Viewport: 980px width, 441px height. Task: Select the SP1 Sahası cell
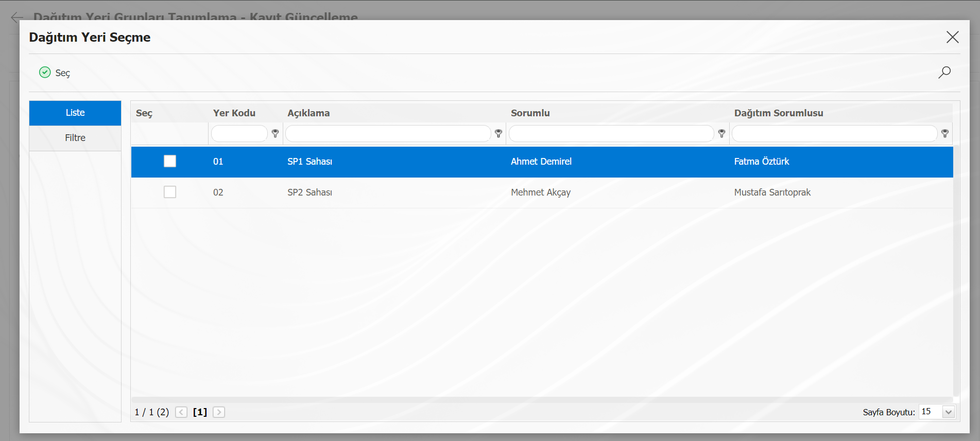[x=310, y=162]
